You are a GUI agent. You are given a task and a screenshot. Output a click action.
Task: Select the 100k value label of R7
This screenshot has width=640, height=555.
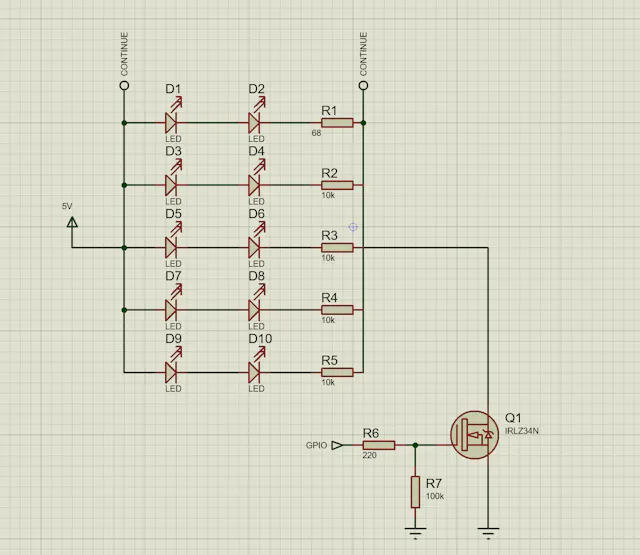(435, 496)
